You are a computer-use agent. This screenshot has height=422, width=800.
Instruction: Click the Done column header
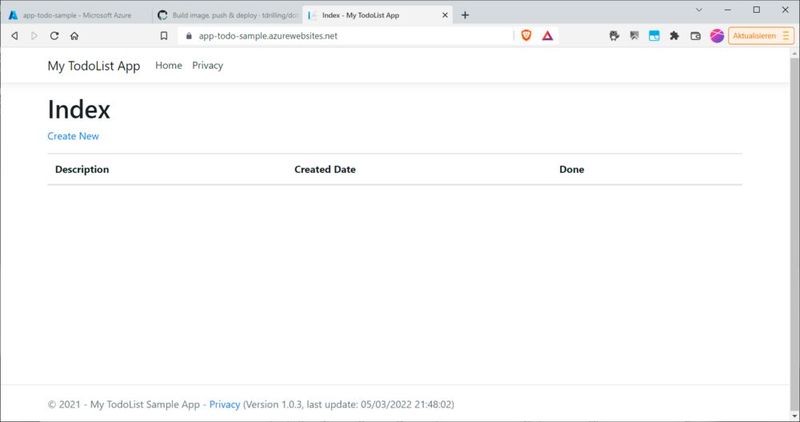(571, 169)
